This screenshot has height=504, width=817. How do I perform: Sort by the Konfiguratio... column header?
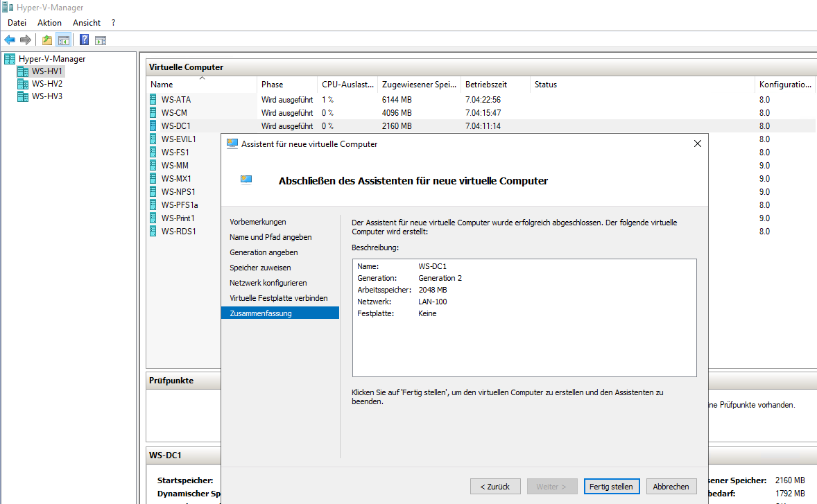click(784, 85)
